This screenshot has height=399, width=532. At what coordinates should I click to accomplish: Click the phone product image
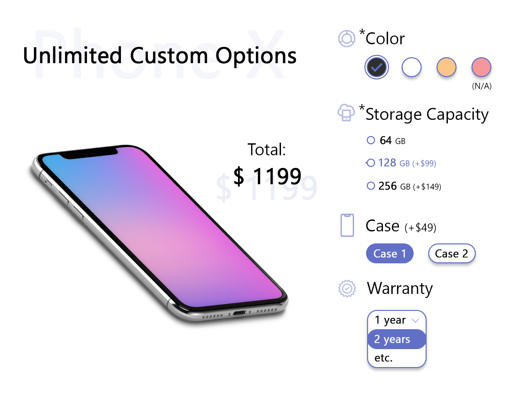[160, 233]
